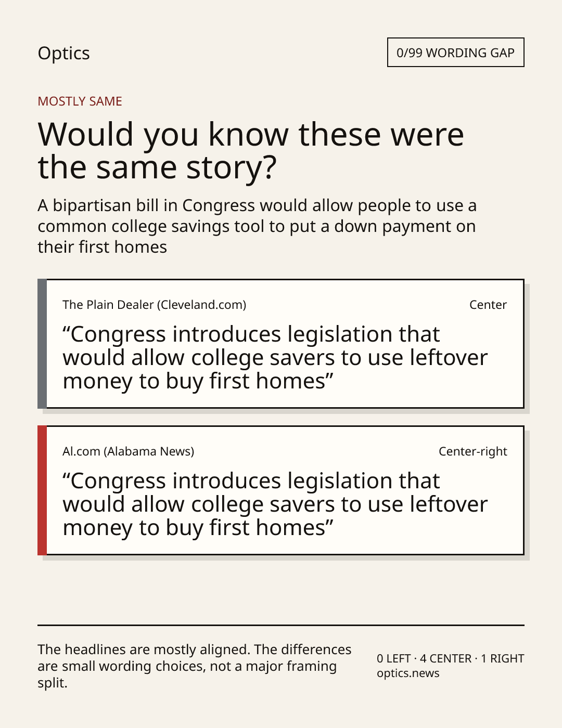Click the 0/99 WORDING GAP badge
562x728 pixels.
pos(455,53)
